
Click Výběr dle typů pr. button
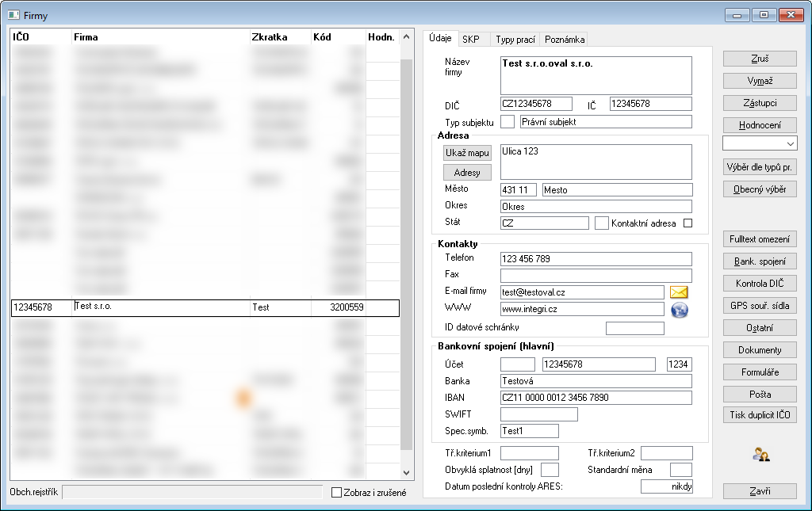(760, 167)
